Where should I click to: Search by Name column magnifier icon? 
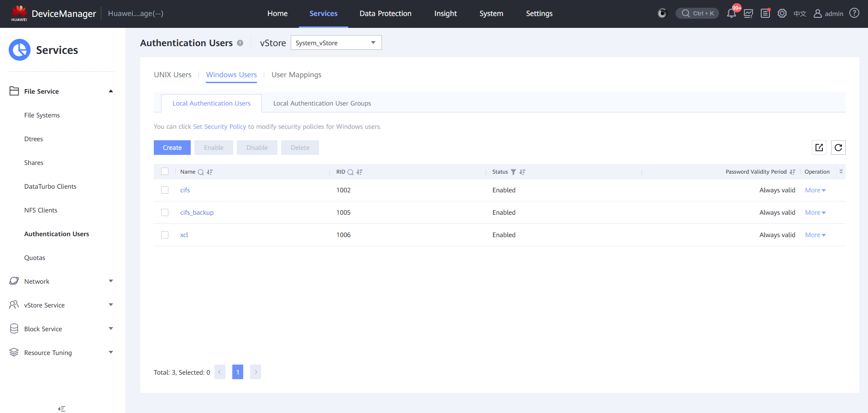(200, 172)
